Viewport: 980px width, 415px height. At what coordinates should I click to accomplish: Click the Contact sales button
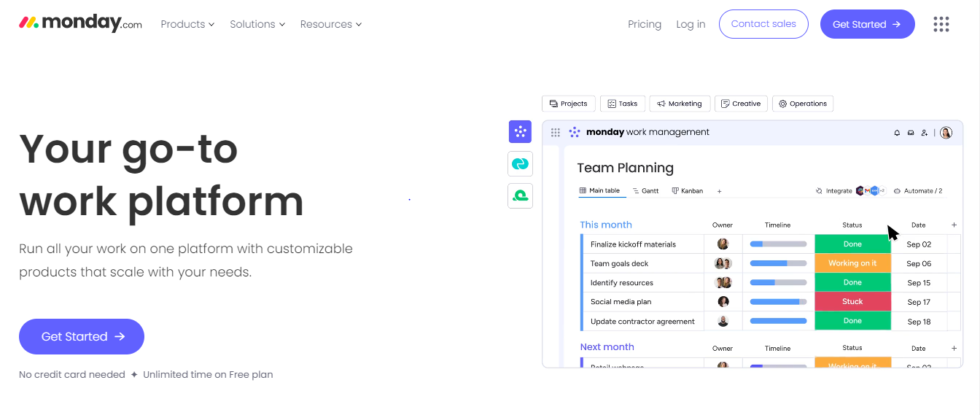pos(763,24)
